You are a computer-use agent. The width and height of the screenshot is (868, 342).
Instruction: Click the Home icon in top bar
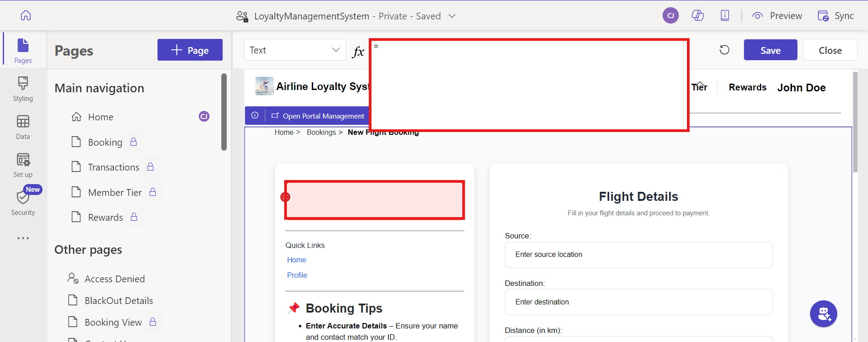[26, 15]
